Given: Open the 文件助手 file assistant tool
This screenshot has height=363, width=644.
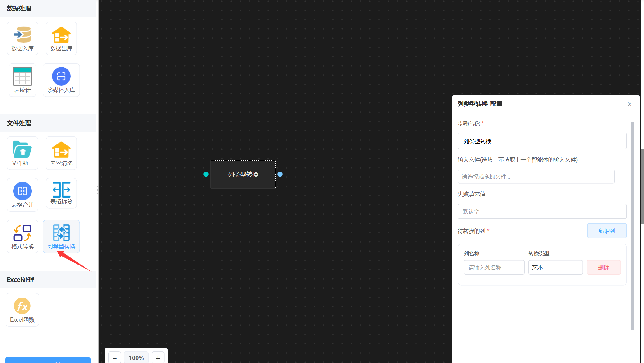Looking at the screenshot, I should pos(23,153).
